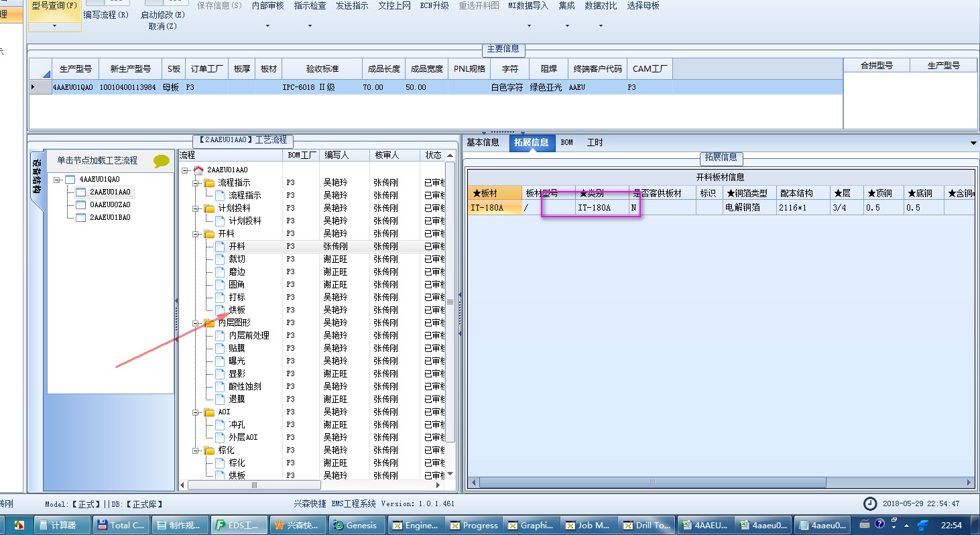Image resolution: width=980 pixels, height=535 pixels.
Task: Click the AOI folder icon
Action: click(x=209, y=412)
